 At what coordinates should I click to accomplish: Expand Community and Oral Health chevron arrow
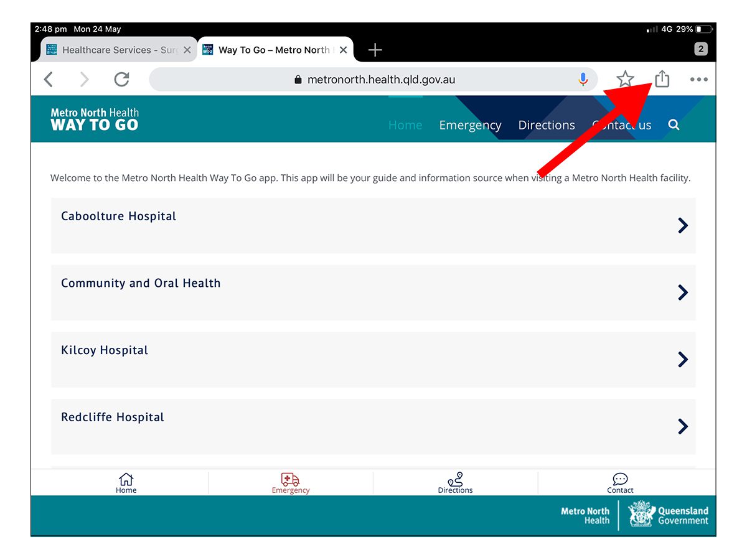[x=683, y=292]
